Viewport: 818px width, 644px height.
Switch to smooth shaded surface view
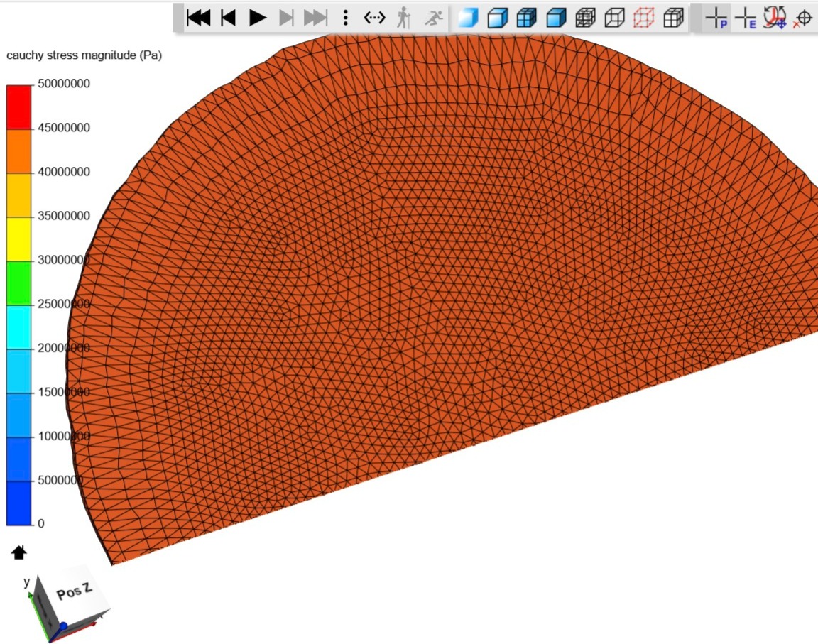coord(468,18)
